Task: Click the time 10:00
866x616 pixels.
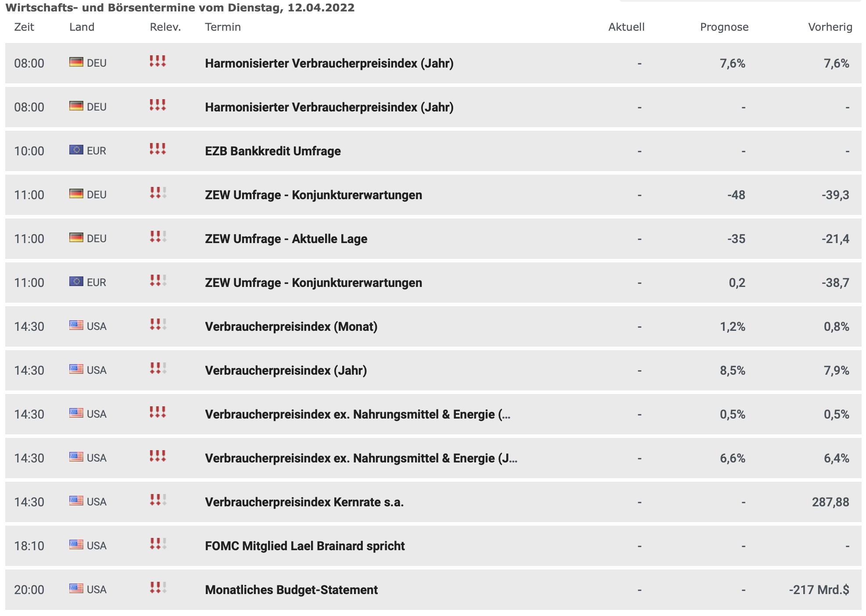Action: coord(29,151)
